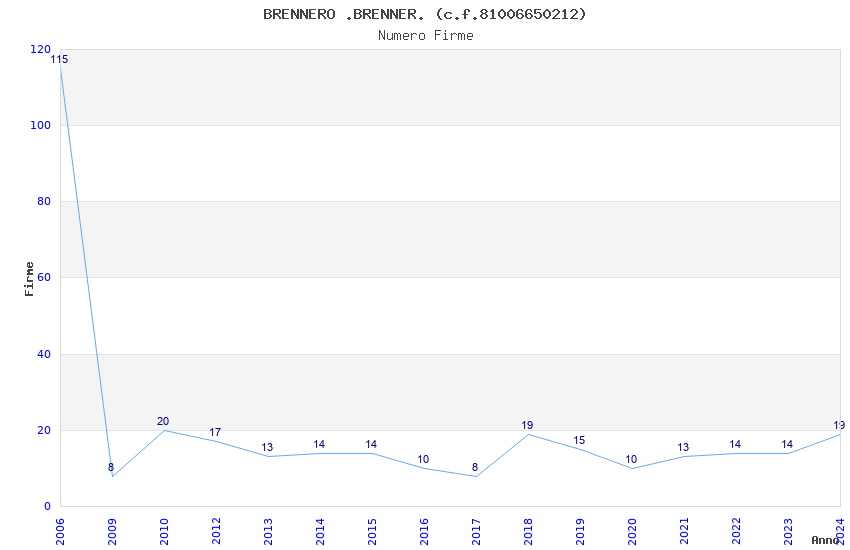Select the 2024 data point labeled 19
850x550 pixels.
point(839,434)
